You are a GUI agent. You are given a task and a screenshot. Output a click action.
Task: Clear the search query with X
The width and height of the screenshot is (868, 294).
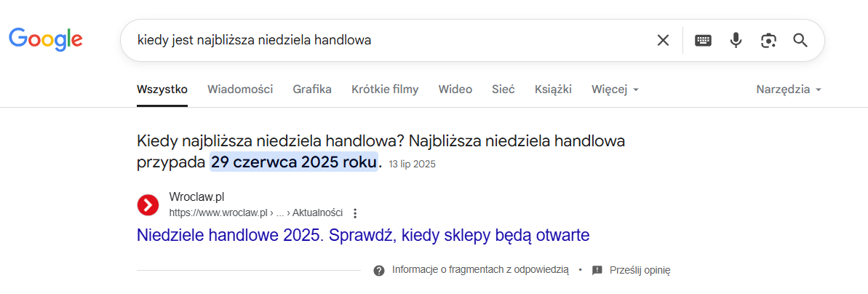(663, 40)
